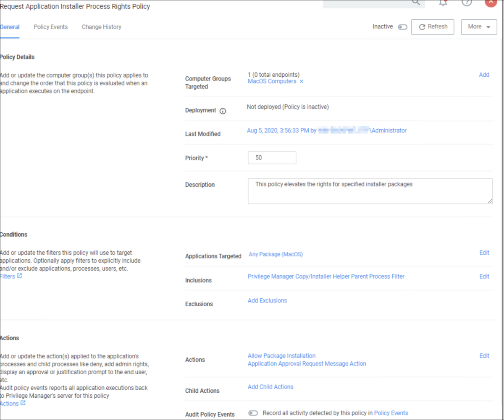Click the Deployment info icon
This screenshot has width=504, height=420.
223,111
